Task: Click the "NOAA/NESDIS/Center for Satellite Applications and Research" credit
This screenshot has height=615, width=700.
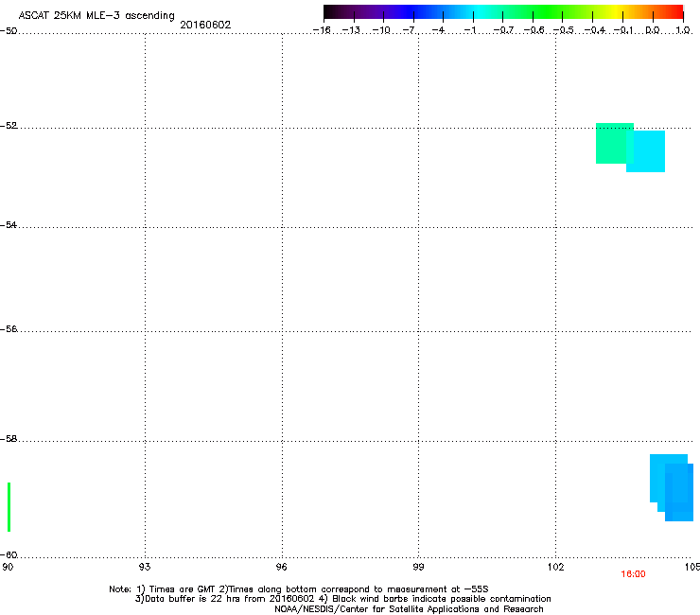Action: [x=409, y=609]
